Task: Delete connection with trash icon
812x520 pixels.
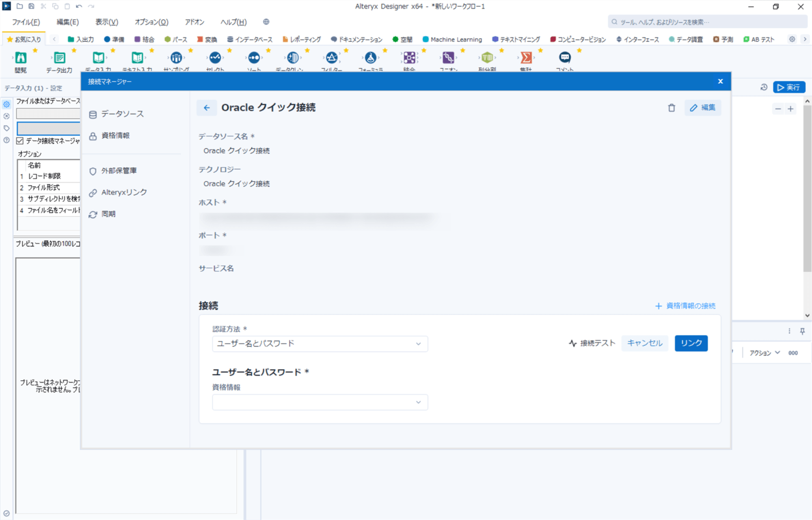Action: 672,108
